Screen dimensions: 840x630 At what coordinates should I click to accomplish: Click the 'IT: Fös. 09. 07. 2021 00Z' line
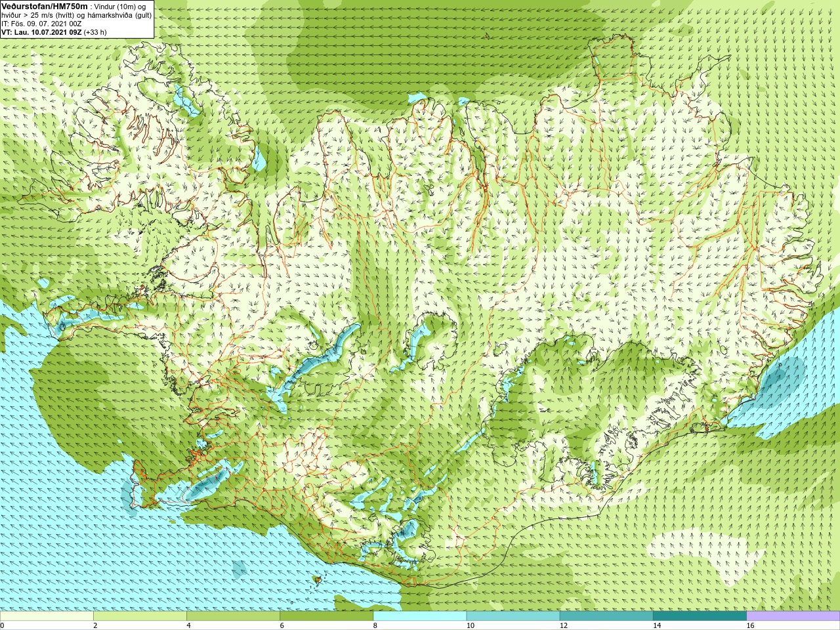coord(41,24)
